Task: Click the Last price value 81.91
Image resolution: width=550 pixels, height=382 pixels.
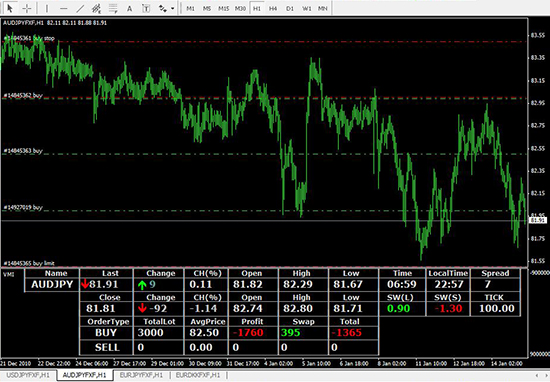Action: [x=103, y=284]
